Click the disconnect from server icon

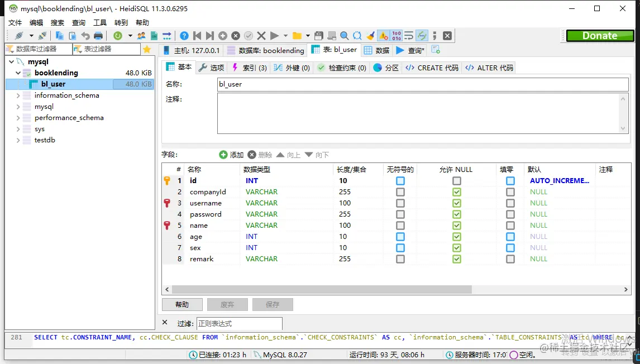pos(42,36)
